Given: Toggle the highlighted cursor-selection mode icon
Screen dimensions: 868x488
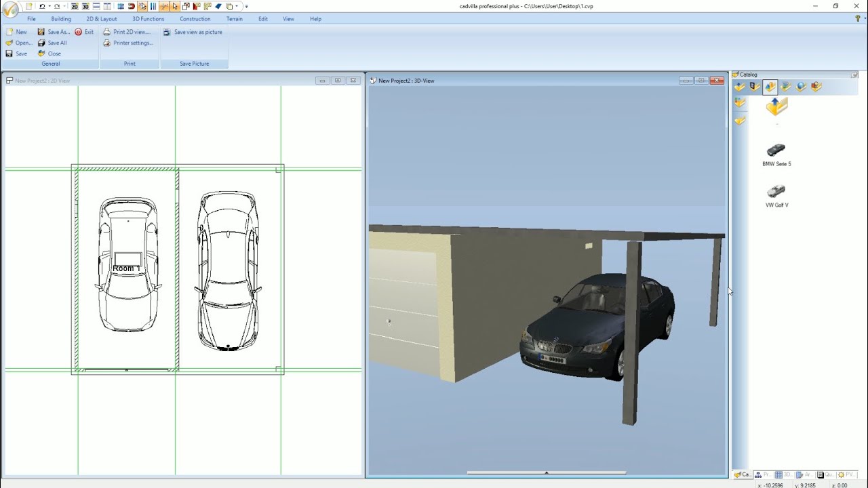Looking at the screenshot, I should pos(142,6).
